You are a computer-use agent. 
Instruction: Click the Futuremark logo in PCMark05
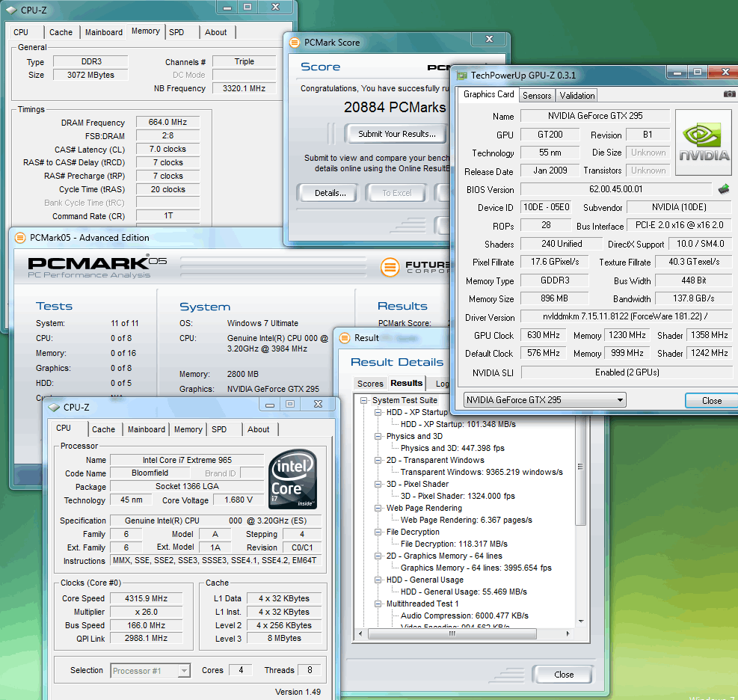pos(390,268)
